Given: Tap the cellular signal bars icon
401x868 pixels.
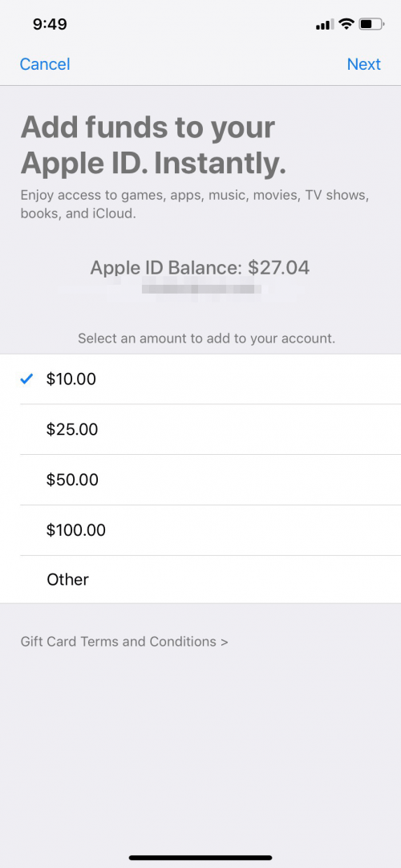Looking at the screenshot, I should tap(326, 24).
